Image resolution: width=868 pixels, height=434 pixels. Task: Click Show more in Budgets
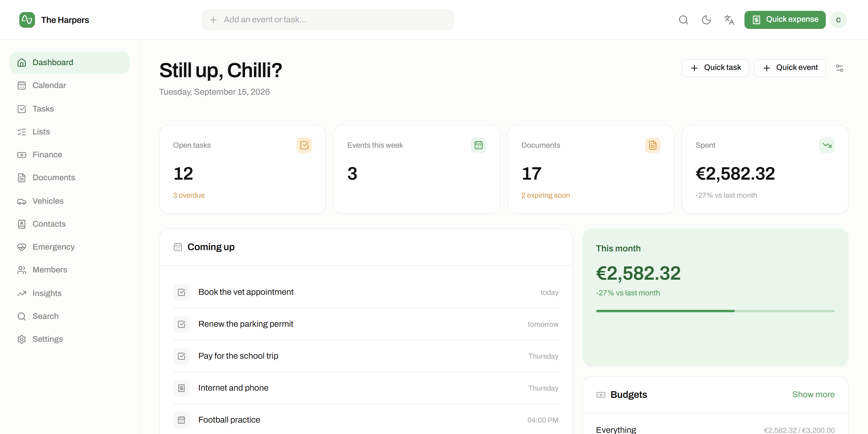[x=813, y=395]
